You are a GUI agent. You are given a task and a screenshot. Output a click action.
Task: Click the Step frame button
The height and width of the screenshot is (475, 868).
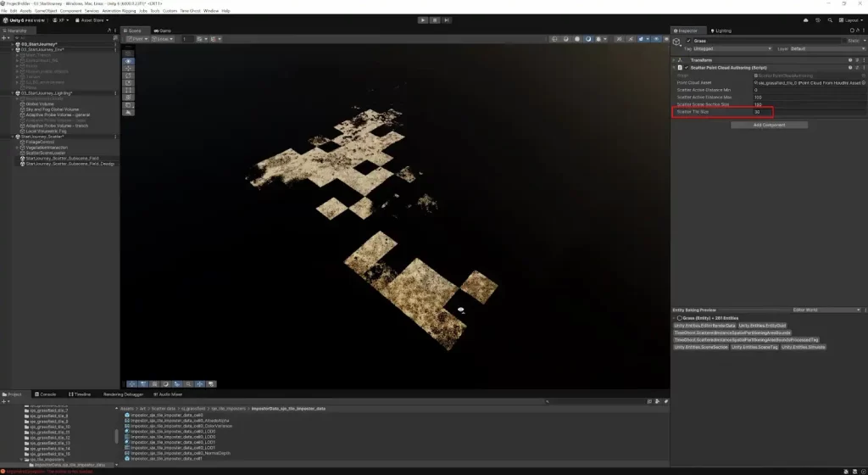tap(446, 19)
